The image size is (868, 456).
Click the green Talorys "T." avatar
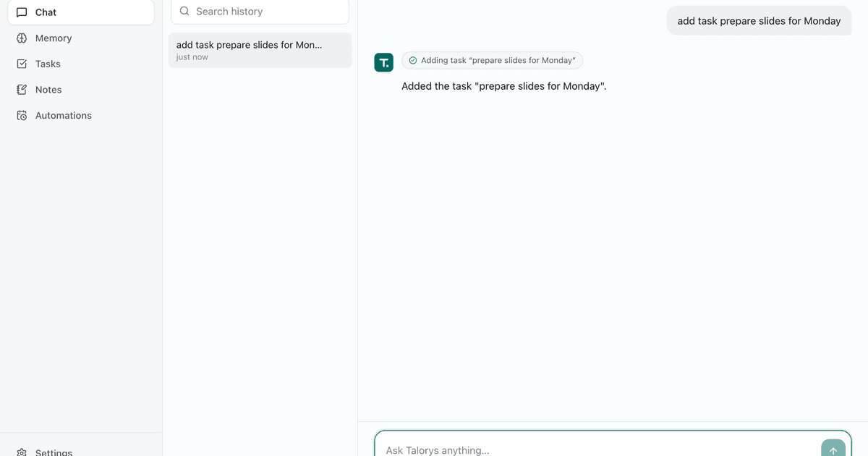383,62
